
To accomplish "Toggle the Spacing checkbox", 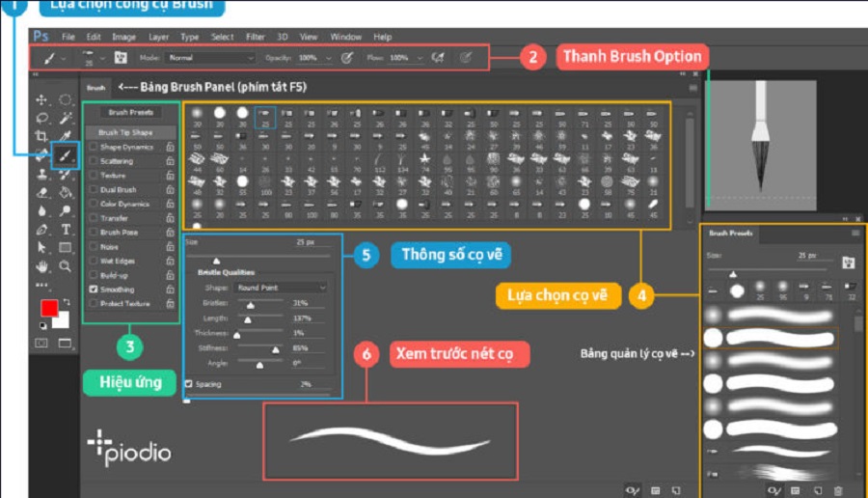I will point(188,384).
